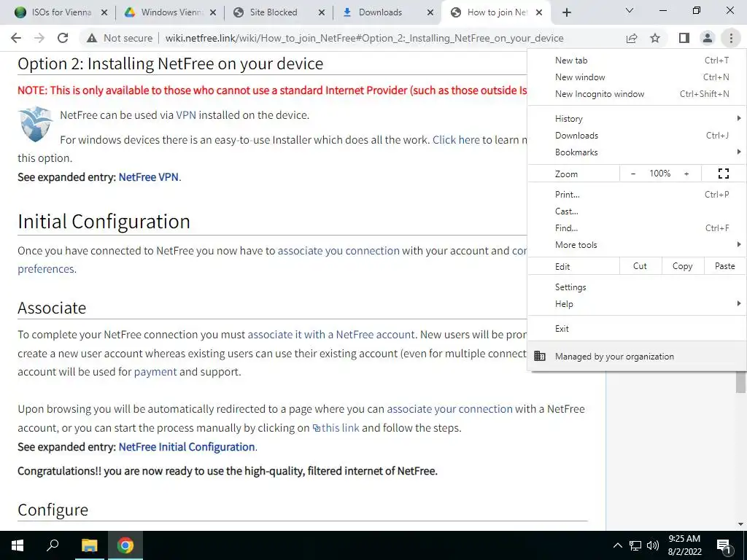Open the browser side panel
The width and height of the screenshot is (747, 560).
pos(684,38)
